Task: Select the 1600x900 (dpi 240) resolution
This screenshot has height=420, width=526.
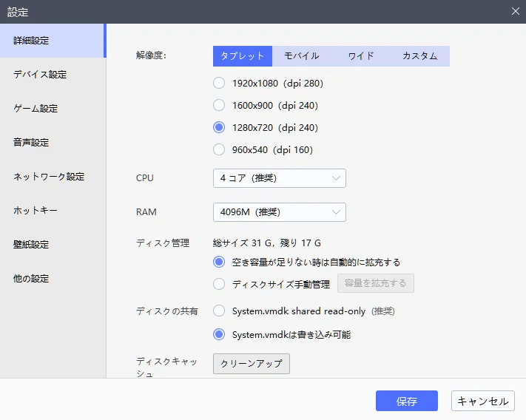Action: click(x=219, y=105)
